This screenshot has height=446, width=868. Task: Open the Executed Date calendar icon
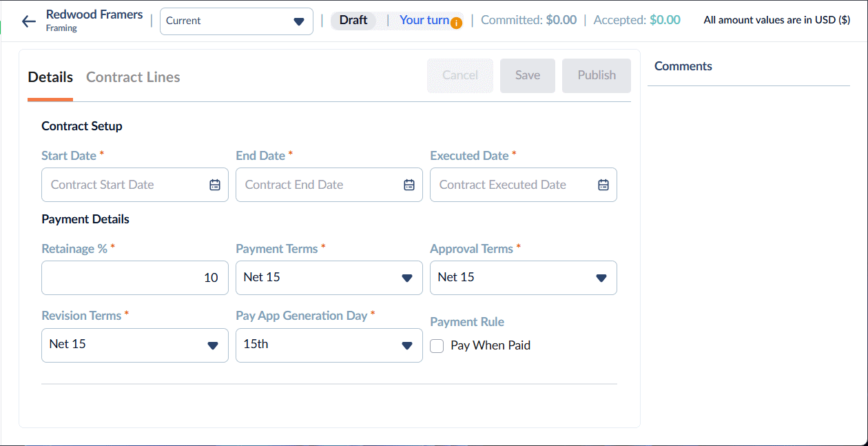tap(603, 185)
